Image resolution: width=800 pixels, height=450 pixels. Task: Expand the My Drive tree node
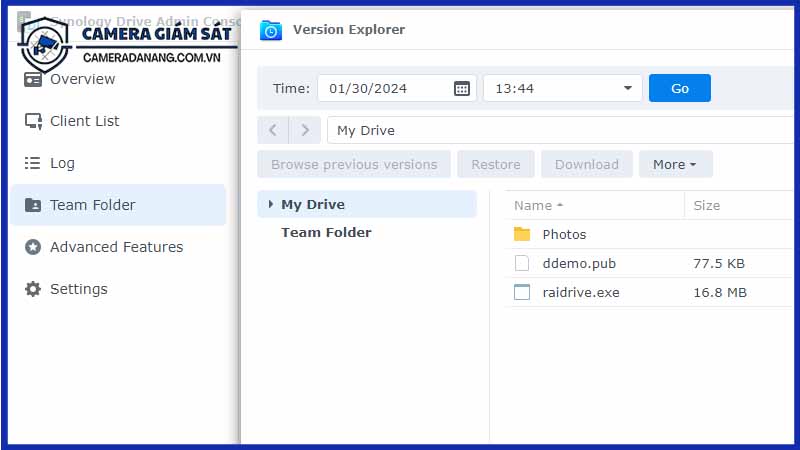coord(271,204)
